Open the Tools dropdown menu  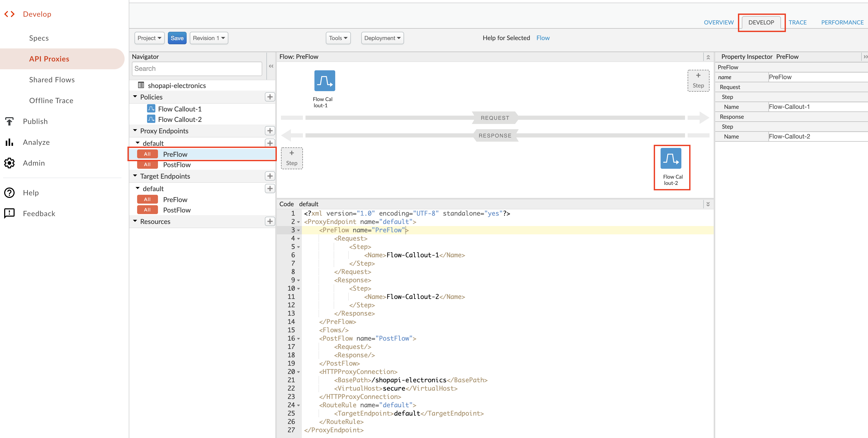coord(338,38)
